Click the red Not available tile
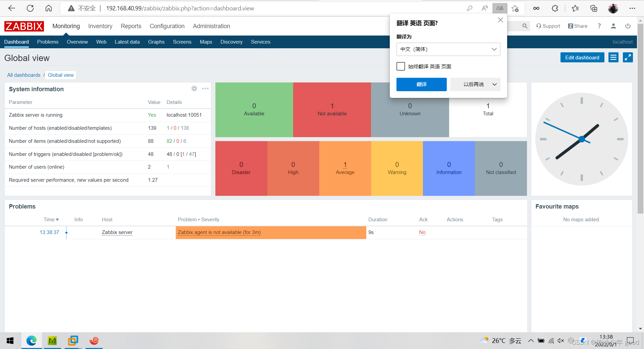This screenshot has width=644, height=349. [332, 110]
